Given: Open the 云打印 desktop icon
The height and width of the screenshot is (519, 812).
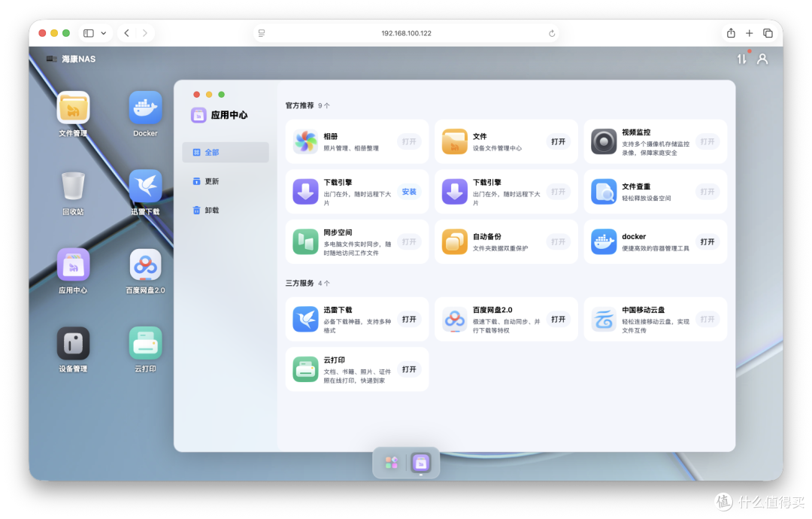Looking at the screenshot, I should coord(146,344).
